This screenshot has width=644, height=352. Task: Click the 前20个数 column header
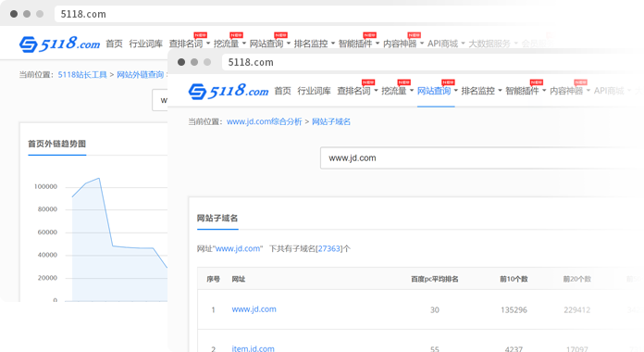pos(577,279)
